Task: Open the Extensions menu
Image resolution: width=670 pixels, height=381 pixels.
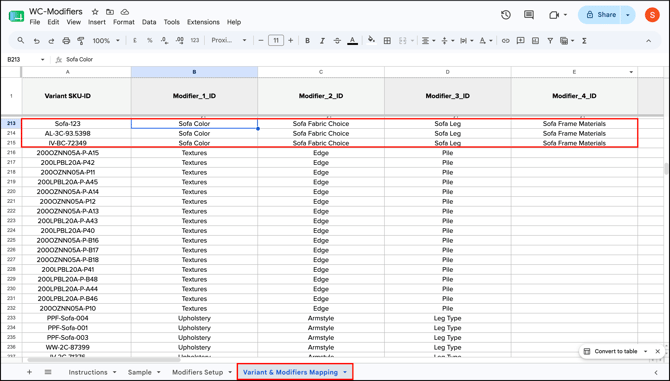Action: 203,22
